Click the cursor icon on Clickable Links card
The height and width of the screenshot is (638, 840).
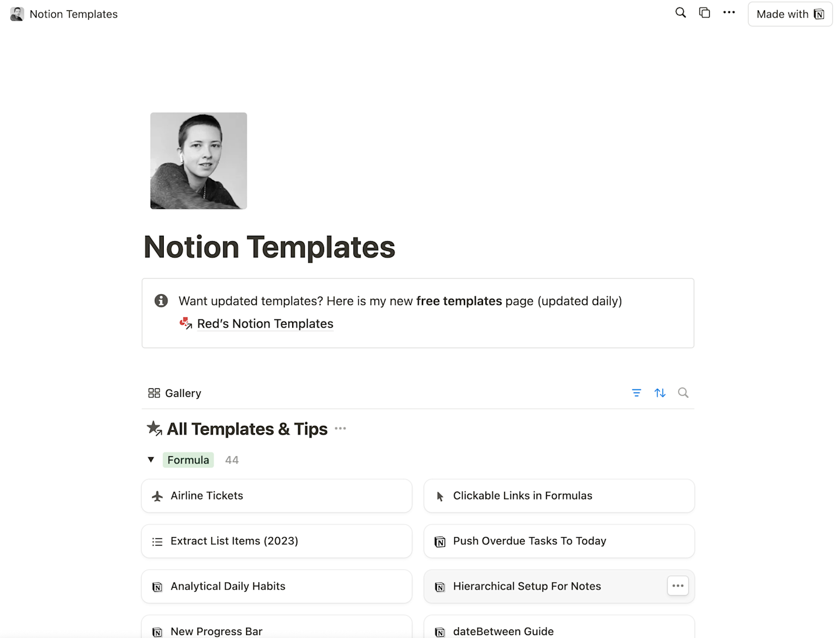tap(440, 496)
